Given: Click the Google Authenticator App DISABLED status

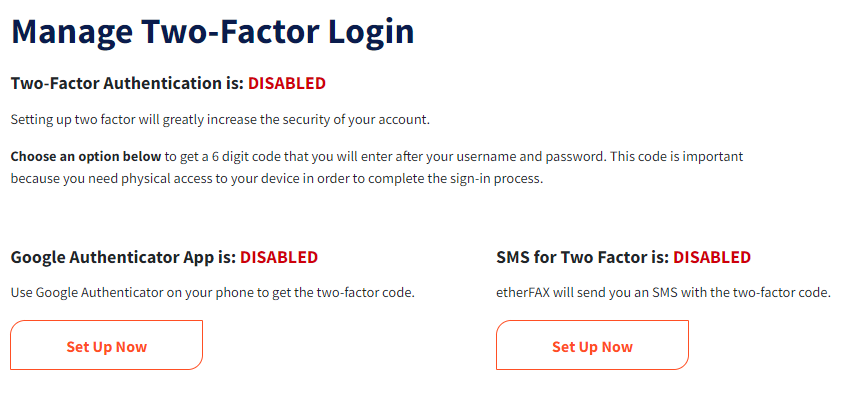Looking at the screenshot, I should (x=279, y=257).
